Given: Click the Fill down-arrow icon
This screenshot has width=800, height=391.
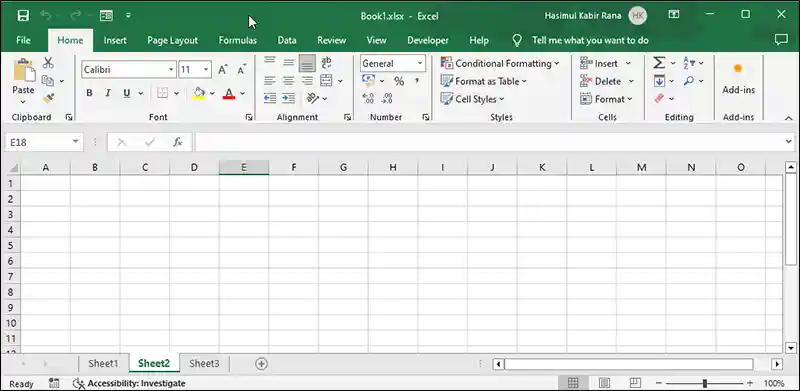Looking at the screenshot, I should pyautogui.click(x=659, y=81).
